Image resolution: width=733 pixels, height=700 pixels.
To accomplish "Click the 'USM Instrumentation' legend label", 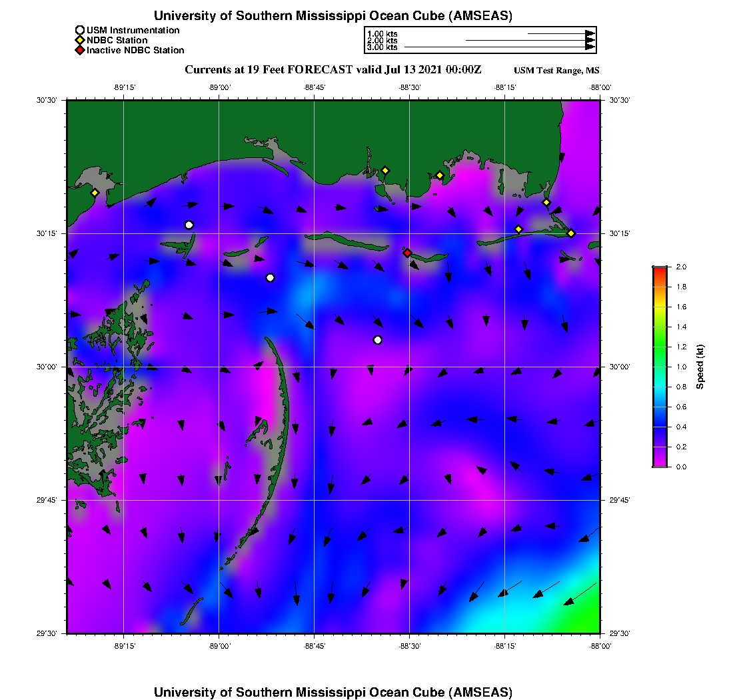I will point(133,31).
